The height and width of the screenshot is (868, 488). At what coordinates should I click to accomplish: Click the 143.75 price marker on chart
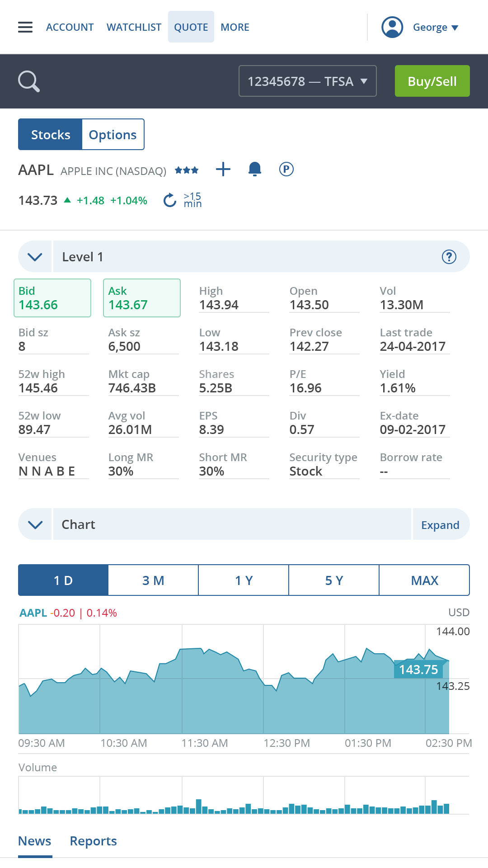418,669
